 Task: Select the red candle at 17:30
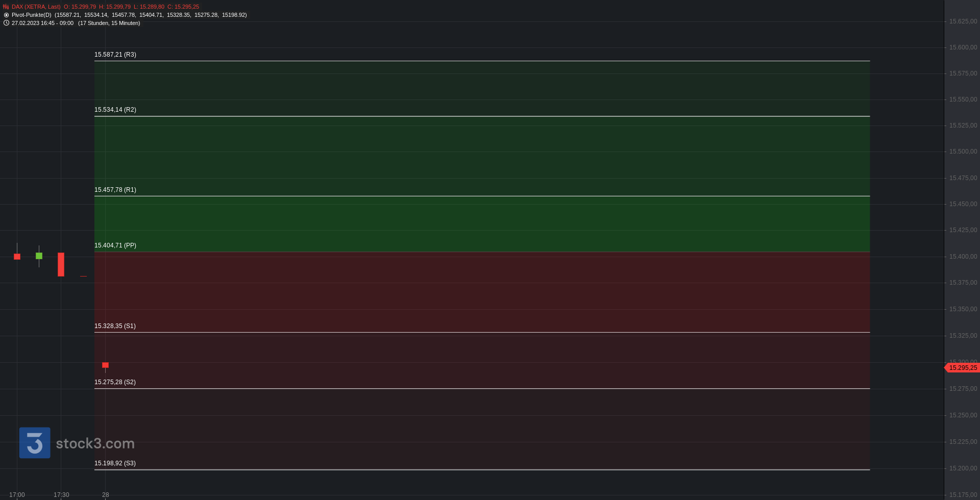[x=61, y=264]
